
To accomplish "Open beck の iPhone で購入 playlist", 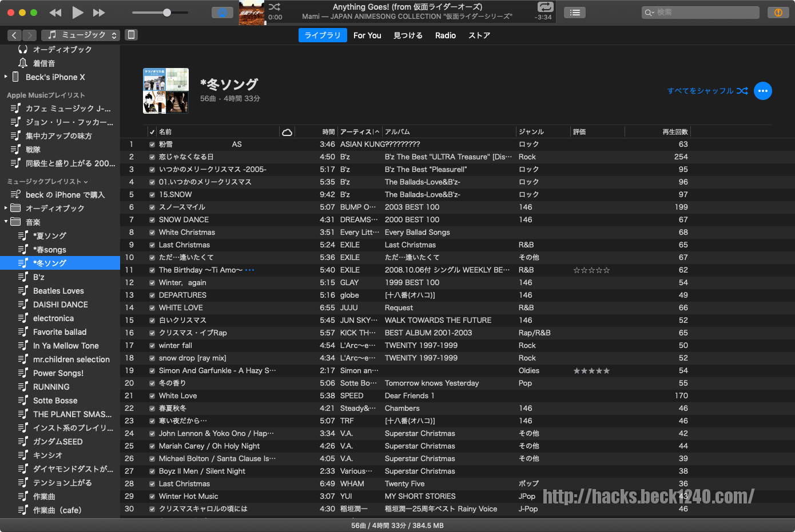I will point(60,195).
